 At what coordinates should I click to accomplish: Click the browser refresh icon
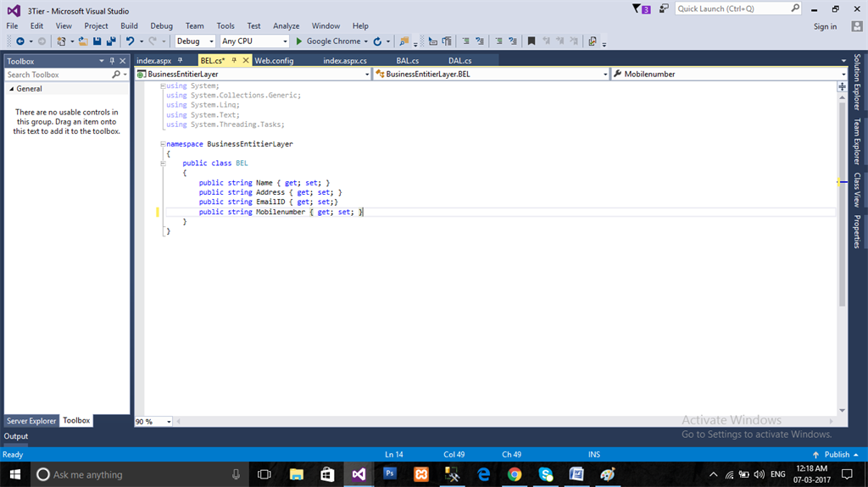click(x=377, y=41)
